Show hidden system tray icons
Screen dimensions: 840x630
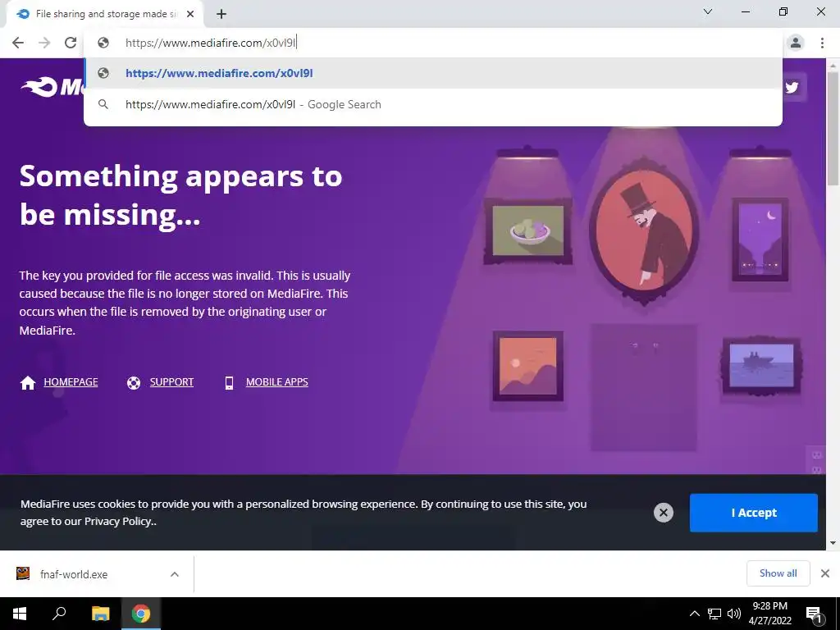pos(694,614)
